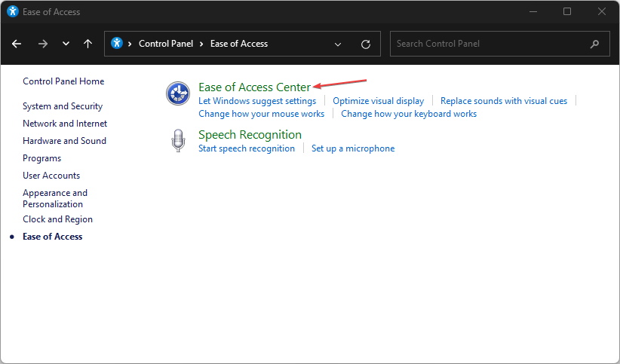The image size is (620, 364).
Task: Click the search magnifier icon
Action: tap(594, 44)
